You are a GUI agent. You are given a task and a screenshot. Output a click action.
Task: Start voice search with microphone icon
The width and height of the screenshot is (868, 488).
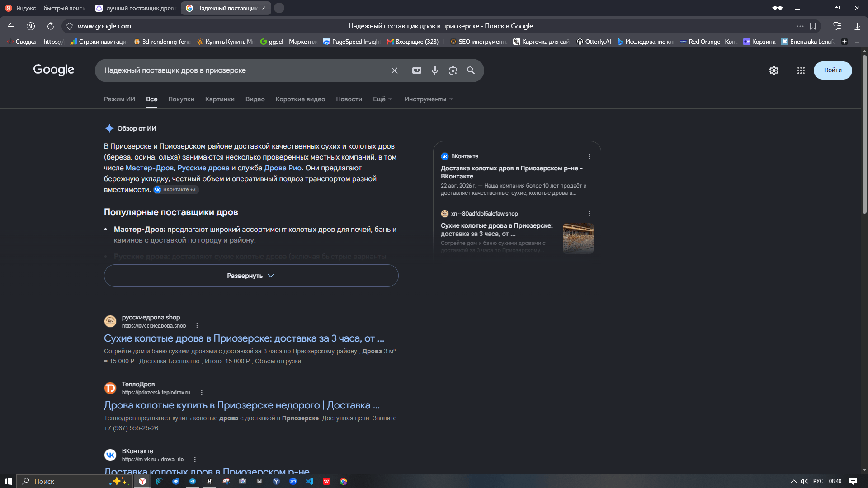(x=434, y=70)
